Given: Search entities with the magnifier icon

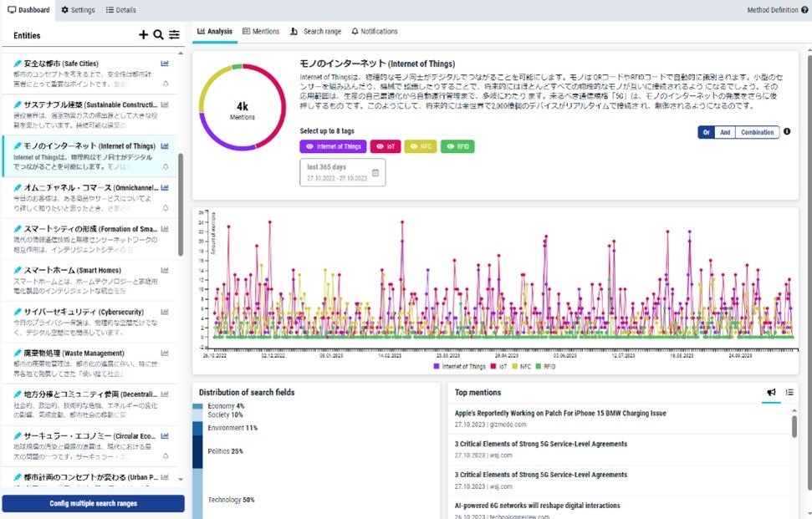Looking at the screenshot, I should click(158, 34).
